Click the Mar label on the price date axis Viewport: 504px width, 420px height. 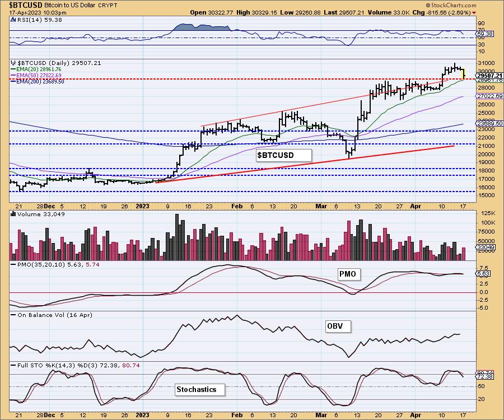click(321, 206)
